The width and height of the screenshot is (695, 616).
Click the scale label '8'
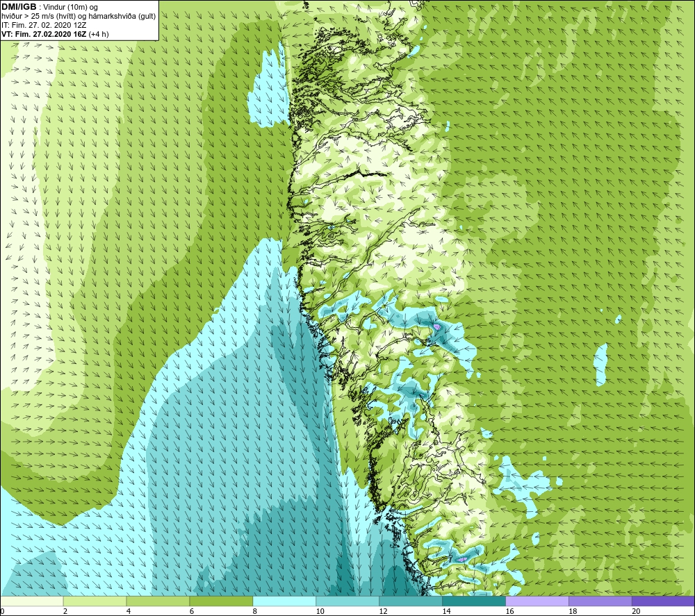tap(255, 611)
